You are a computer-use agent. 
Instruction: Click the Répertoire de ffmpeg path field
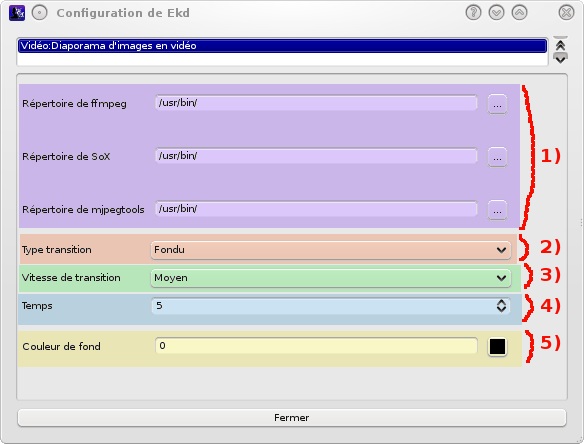click(x=316, y=103)
